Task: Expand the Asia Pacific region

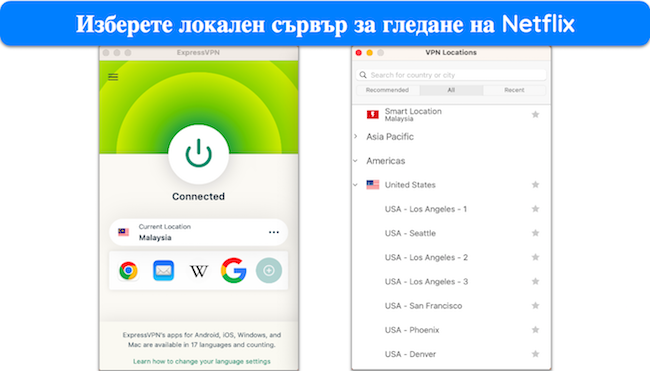Action: point(356,136)
